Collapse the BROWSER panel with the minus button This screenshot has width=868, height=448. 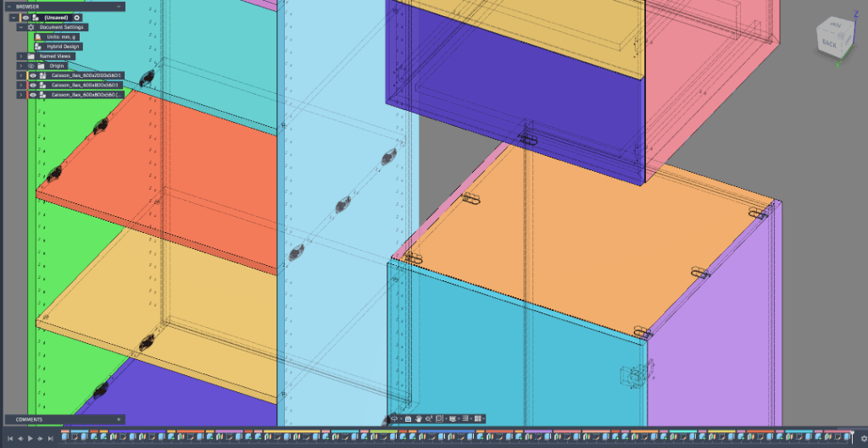119,7
